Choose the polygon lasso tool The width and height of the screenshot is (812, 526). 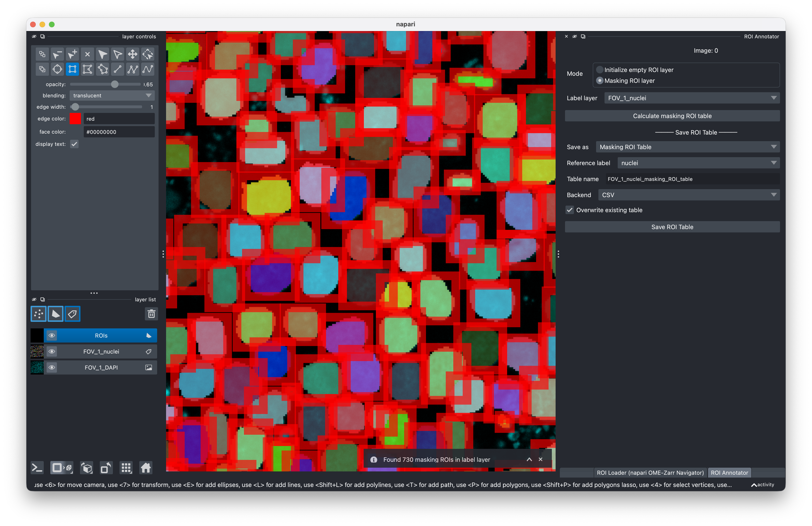pos(102,69)
